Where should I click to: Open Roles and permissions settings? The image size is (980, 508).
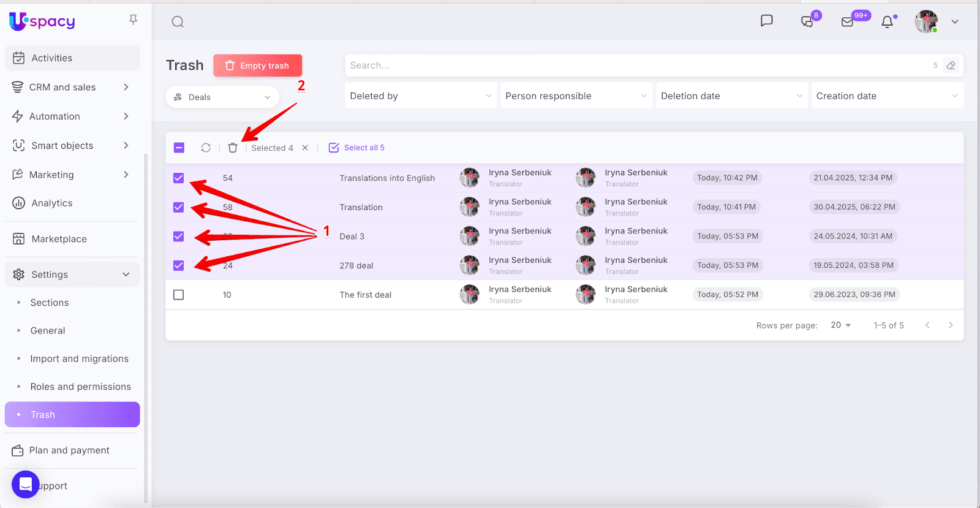[x=80, y=387]
